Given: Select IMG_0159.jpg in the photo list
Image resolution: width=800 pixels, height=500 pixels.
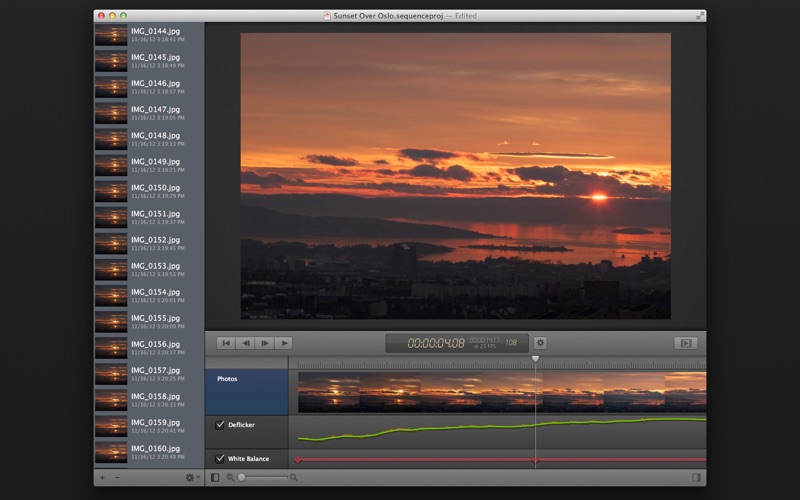Looking at the screenshot, I should point(149,426).
